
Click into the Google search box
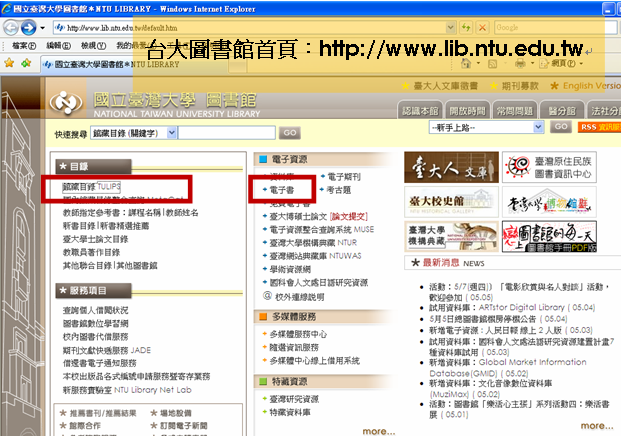(x=554, y=28)
